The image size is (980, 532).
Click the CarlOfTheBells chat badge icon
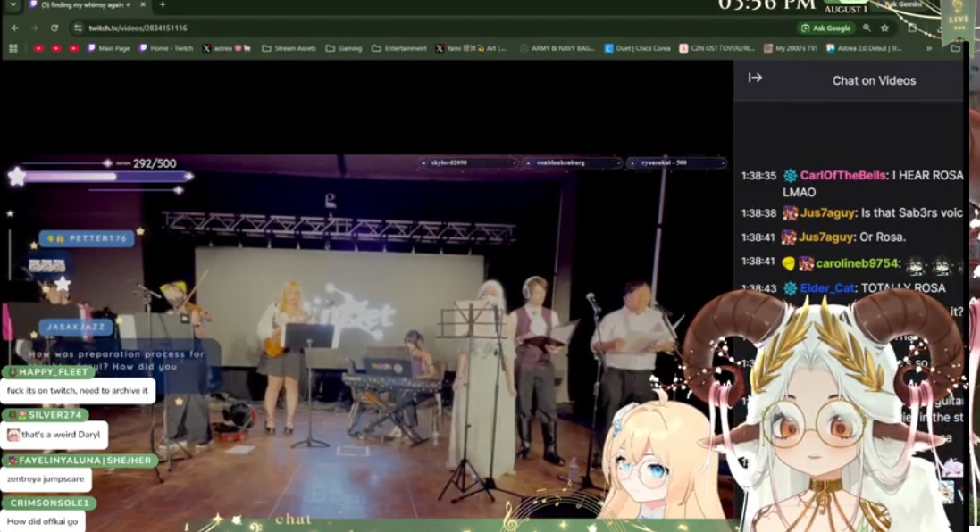click(790, 176)
